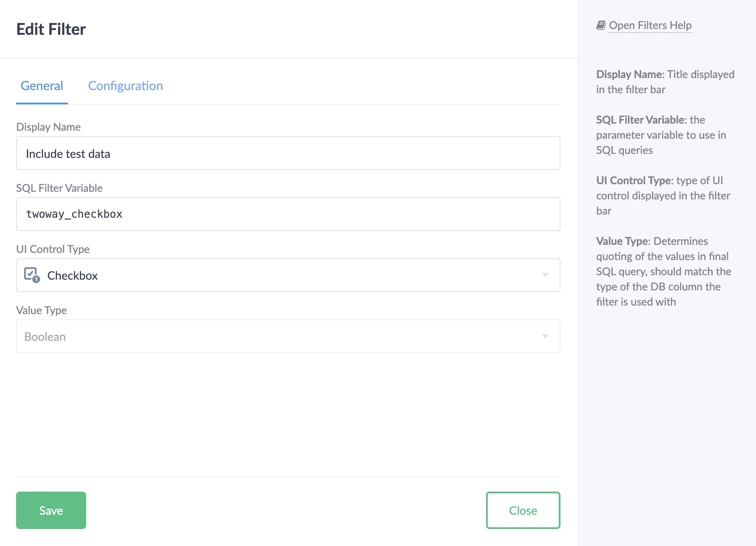The image size is (756, 546).
Task: Click the SQL Filter Variable label
Action: pyautogui.click(x=59, y=188)
